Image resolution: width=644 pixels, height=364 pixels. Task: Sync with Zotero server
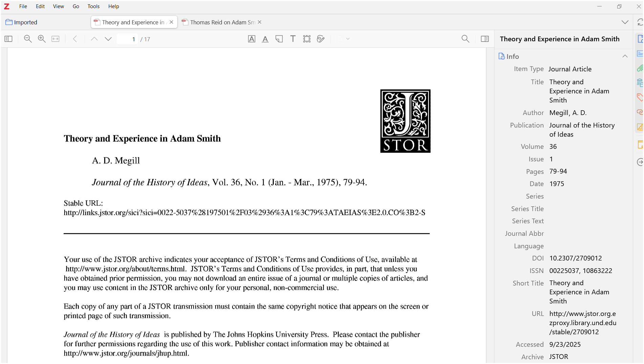click(640, 22)
